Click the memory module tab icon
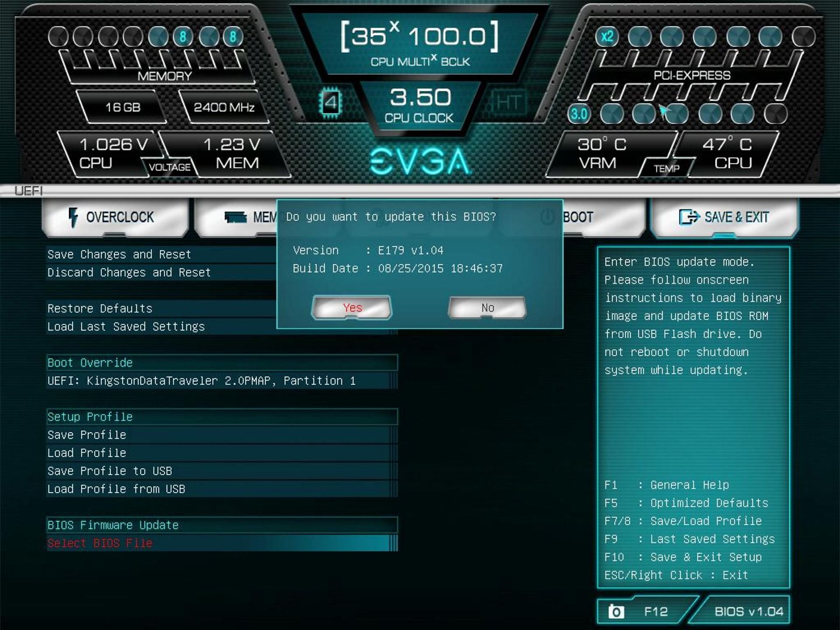The height and width of the screenshot is (630, 840). coord(236,217)
